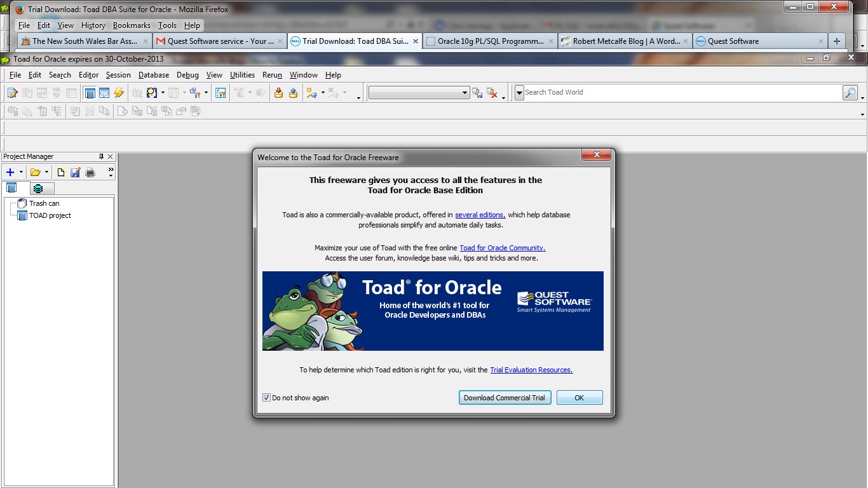Click the checklist chart toolbar icon
Viewport: 868px width, 488px height.
point(220,93)
